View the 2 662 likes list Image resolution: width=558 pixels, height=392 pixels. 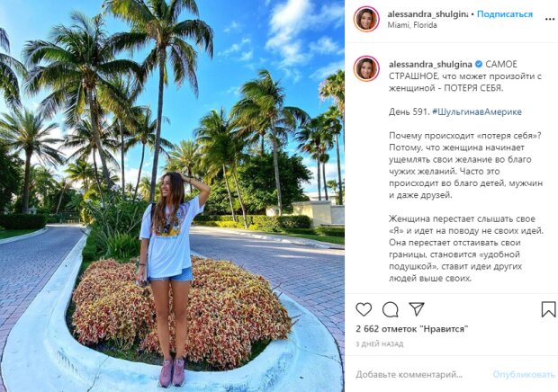411,329
